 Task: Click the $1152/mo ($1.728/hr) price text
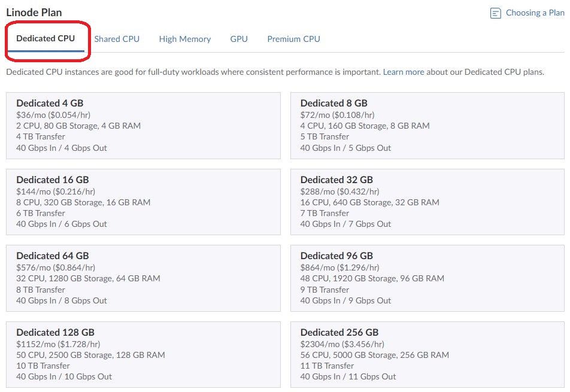tap(58, 344)
